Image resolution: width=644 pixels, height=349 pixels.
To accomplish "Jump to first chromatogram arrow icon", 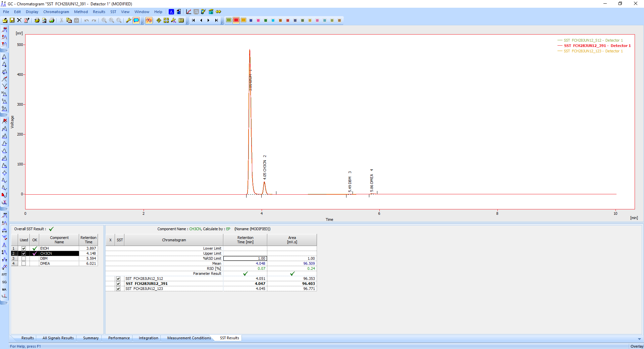I will pos(194,20).
